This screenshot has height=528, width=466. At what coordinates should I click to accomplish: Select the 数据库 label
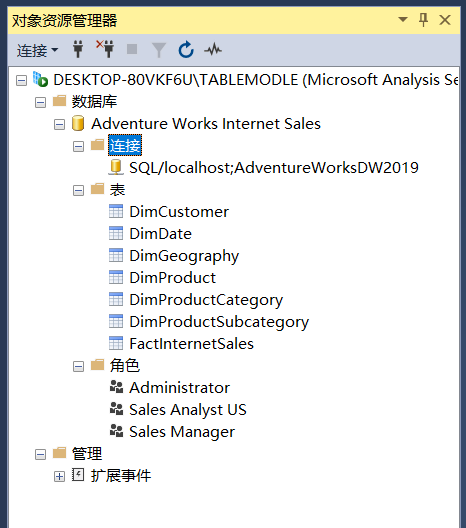[x=94, y=102]
